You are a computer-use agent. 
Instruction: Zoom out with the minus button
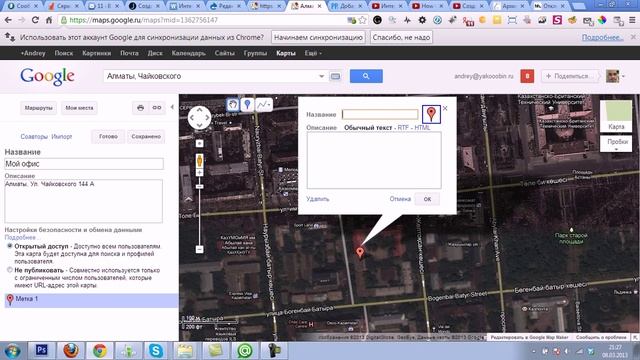click(199, 249)
